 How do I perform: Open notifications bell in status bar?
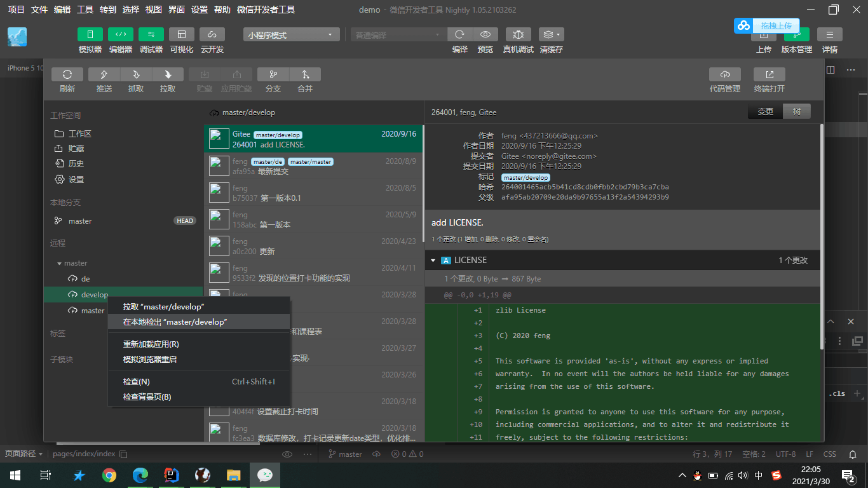(x=853, y=454)
